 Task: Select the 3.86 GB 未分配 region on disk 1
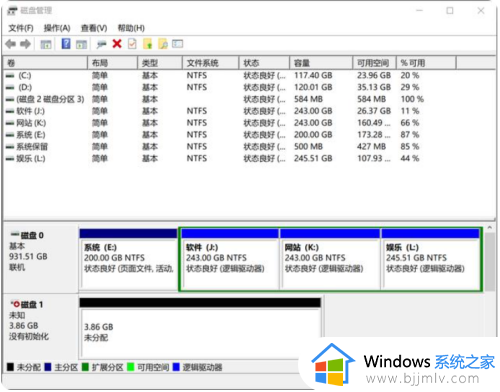pyautogui.click(x=200, y=328)
